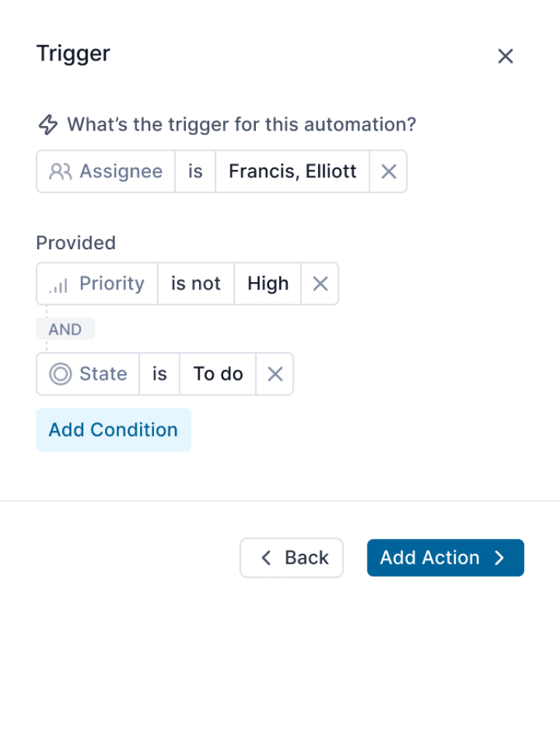Click the Assignee people icon
Screen dimensions: 560x729
(61, 171)
